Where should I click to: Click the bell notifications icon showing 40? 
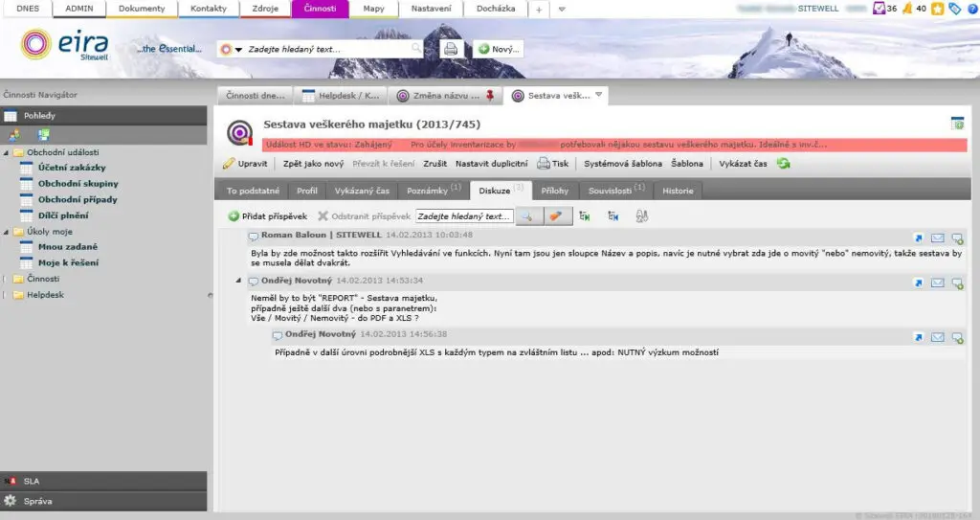(x=906, y=9)
